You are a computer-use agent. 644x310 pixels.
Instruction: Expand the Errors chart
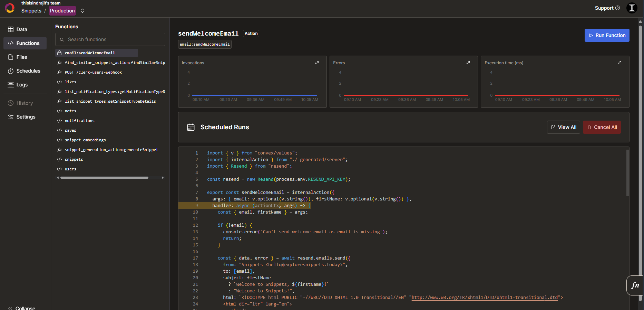coord(468,63)
